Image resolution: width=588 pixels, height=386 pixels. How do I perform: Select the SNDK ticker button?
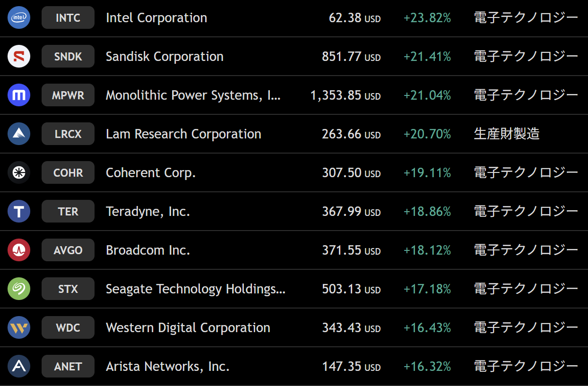tap(68, 57)
